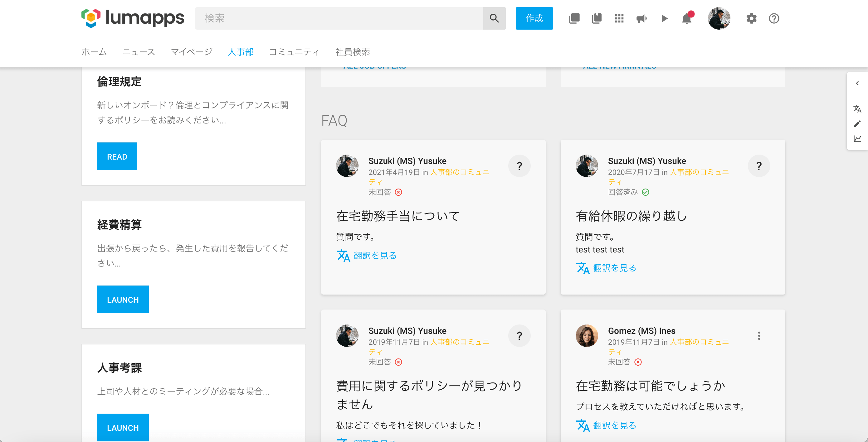Click the search magnifier button

[494, 18]
